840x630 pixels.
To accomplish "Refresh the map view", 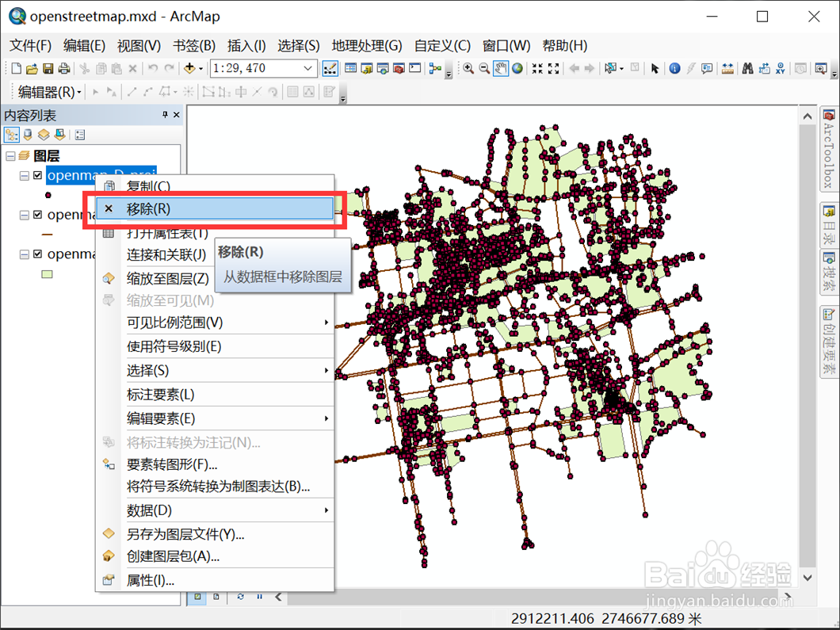I will point(241,597).
